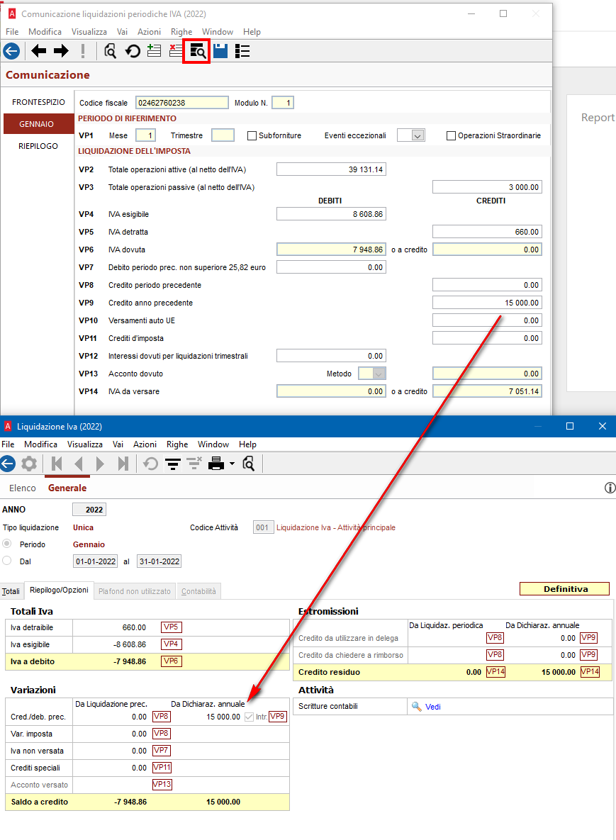Click VP6 red tag next to Iva a debito

(x=172, y=661)
